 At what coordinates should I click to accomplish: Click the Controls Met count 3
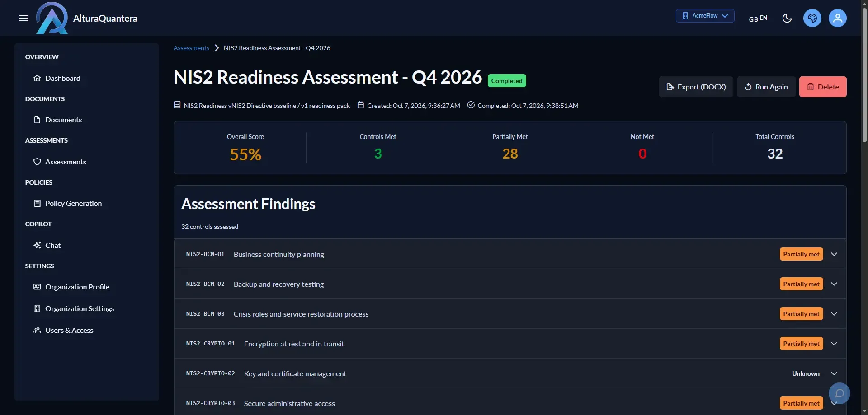click(x=378, y=154)
